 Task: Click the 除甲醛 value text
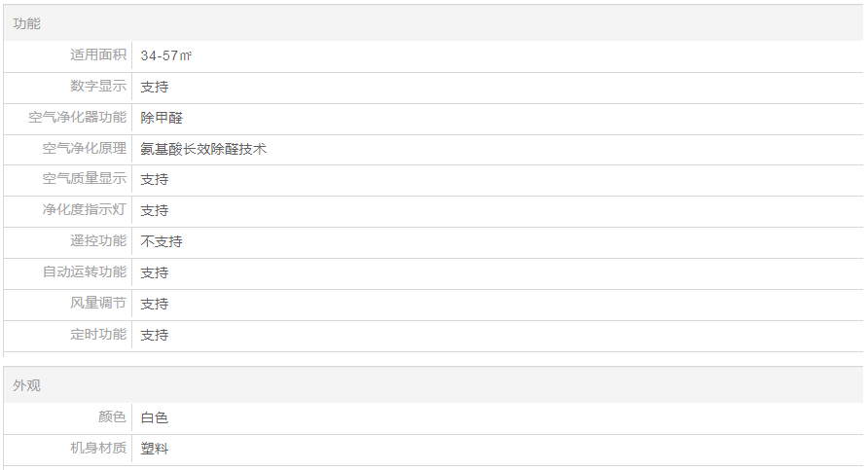162,118
